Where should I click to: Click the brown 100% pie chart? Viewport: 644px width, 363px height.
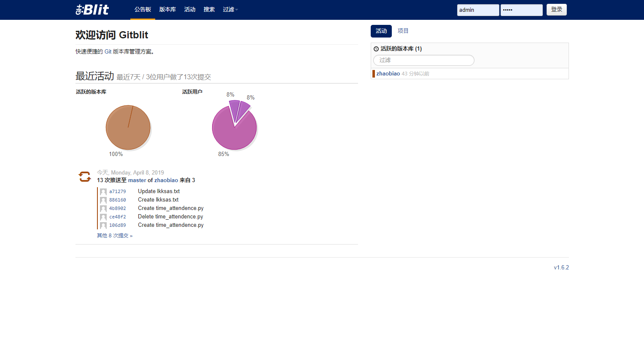[128, 127]
